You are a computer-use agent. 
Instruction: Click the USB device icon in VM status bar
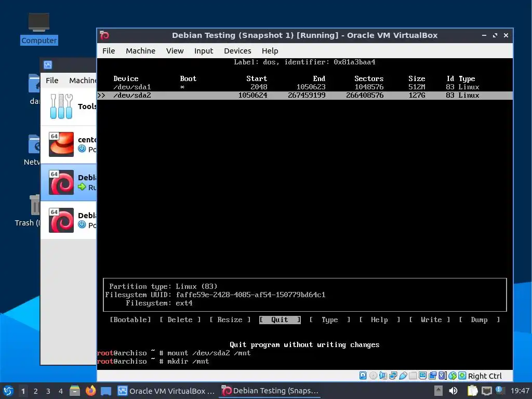click(403, 376)
